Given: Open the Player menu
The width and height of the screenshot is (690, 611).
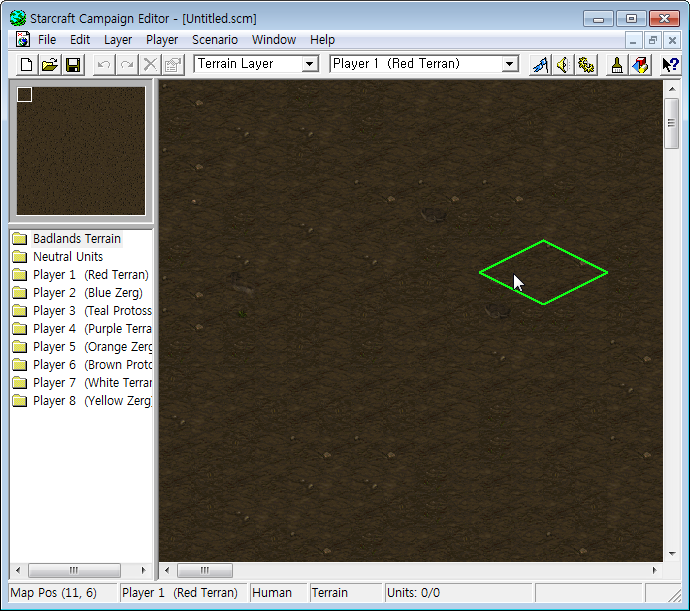Looking at the screenshot, I should point(162,40).
